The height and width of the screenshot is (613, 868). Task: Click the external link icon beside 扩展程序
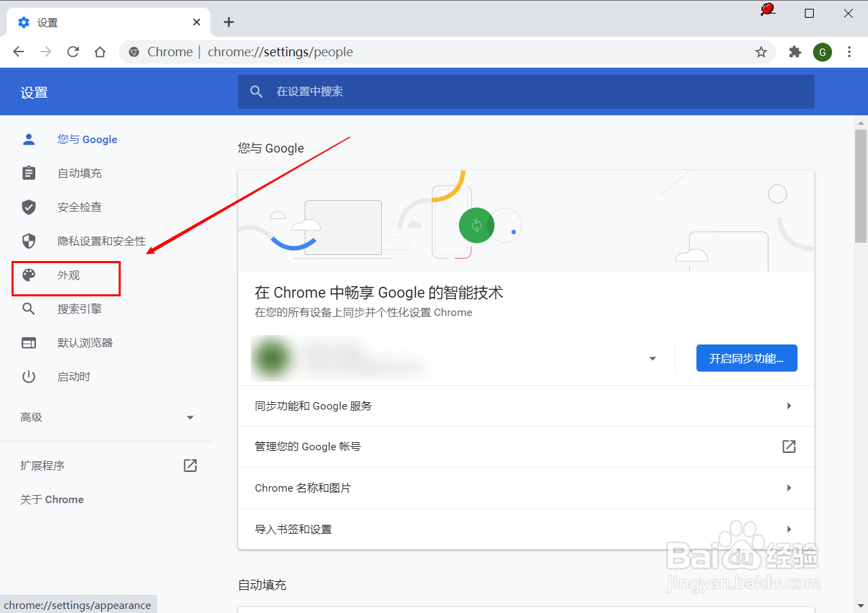pyautogui.click(x=191, y=465)
